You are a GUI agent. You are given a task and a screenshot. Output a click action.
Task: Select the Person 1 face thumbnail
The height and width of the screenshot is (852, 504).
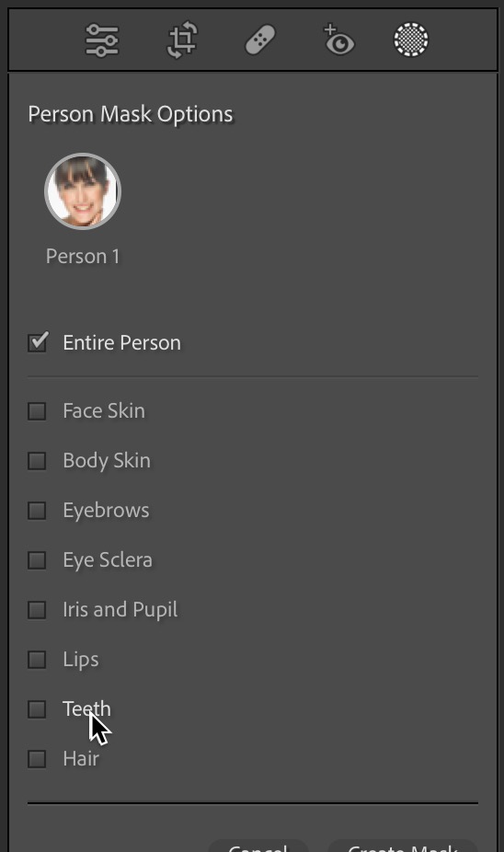click(x=83, y=191)
